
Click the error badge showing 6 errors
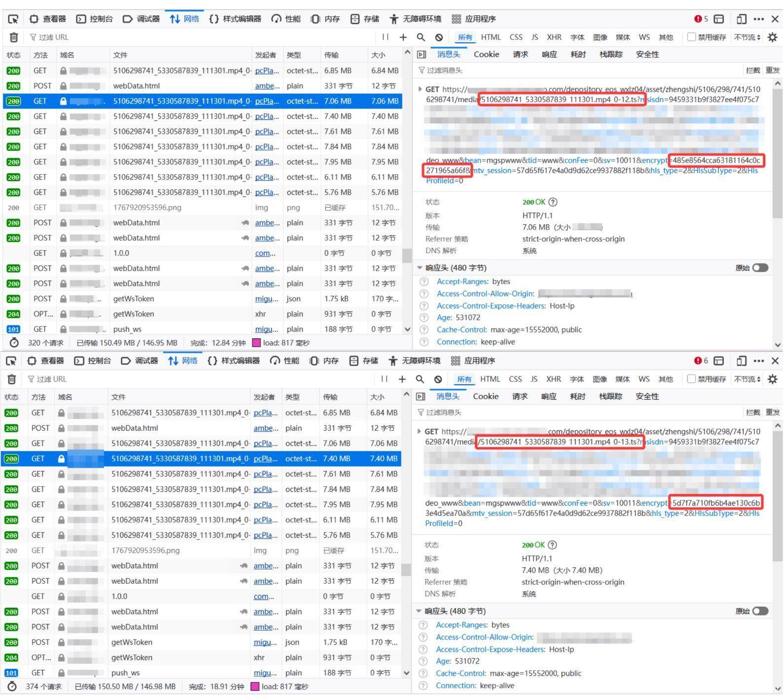click(701, 361)
